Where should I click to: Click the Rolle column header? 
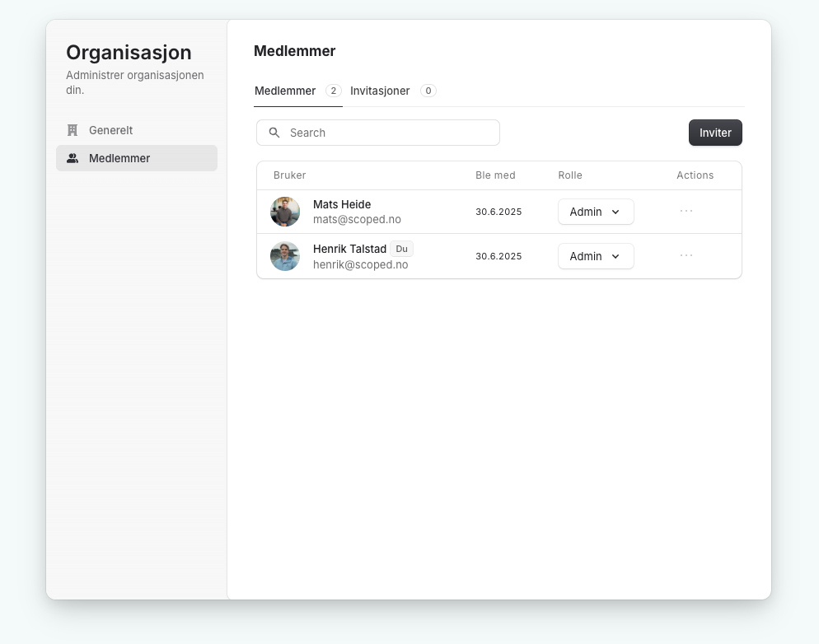pos(570,175)
